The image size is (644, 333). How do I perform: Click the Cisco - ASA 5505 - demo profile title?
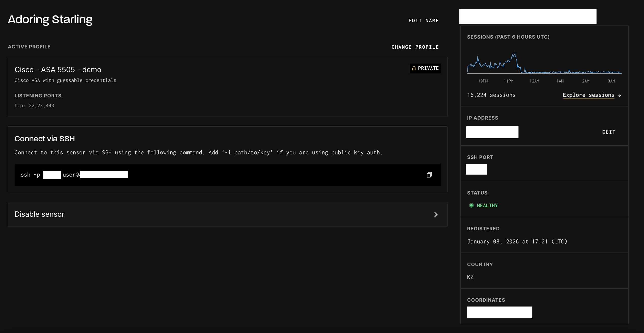click(x=58, y=70)
